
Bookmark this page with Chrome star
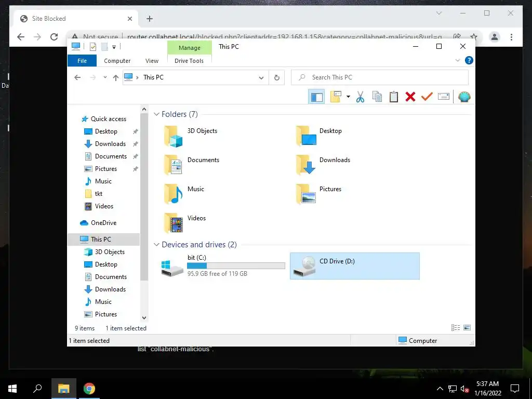coord(474,37)
